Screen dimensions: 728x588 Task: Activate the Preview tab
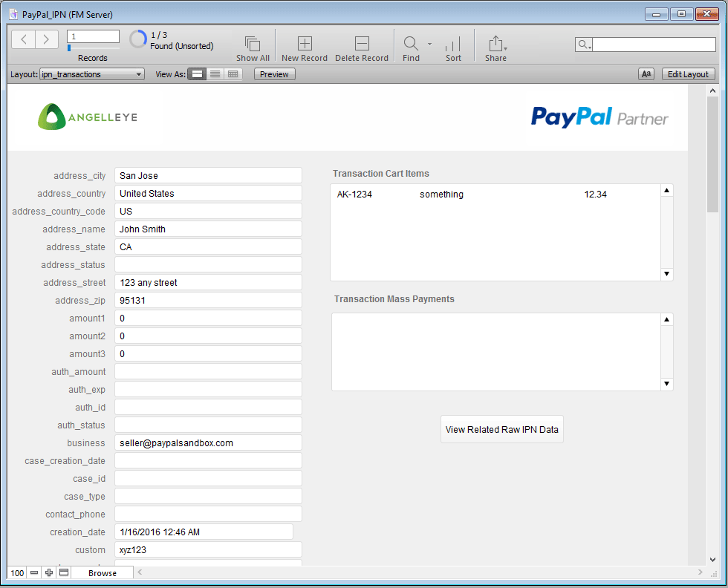tap(274, 73)
